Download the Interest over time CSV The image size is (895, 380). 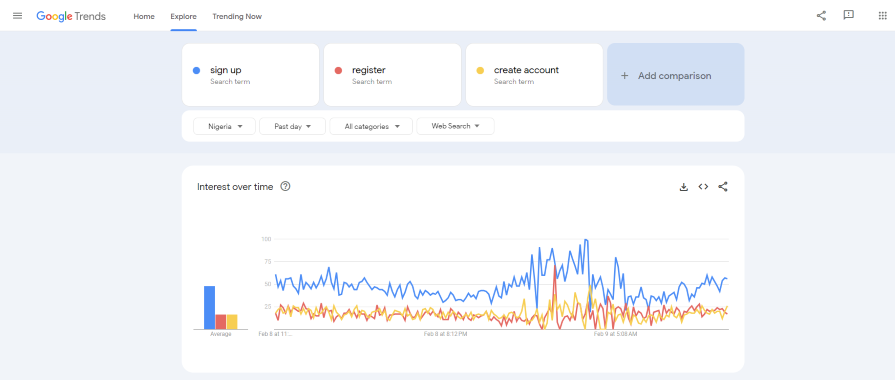tap(684, 187)
